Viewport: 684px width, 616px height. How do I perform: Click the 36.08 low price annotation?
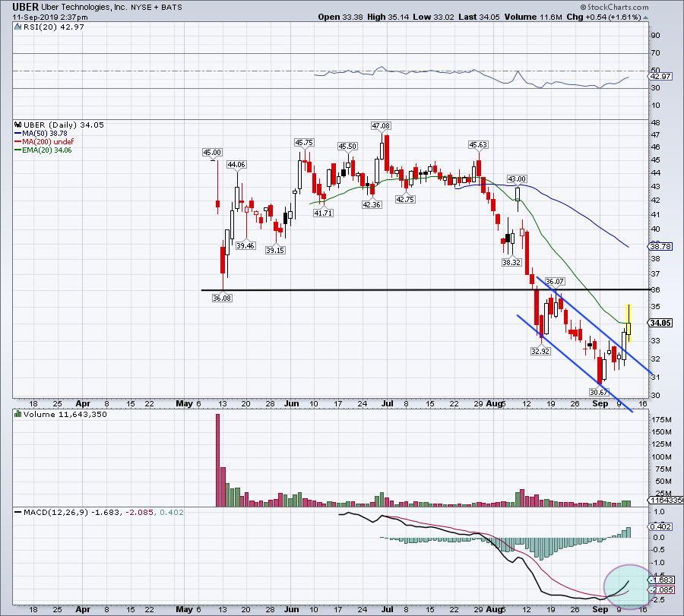(x=222, y=299)
